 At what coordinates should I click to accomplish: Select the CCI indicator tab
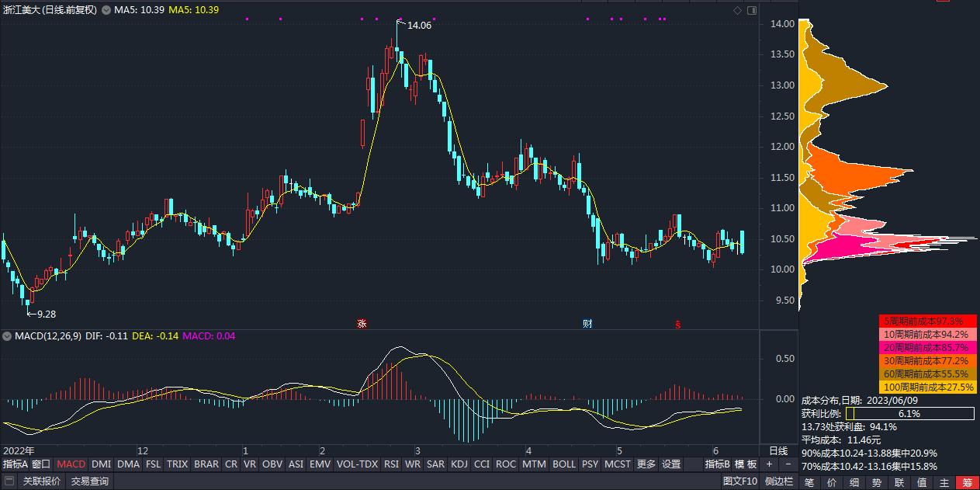click(482, 464)
